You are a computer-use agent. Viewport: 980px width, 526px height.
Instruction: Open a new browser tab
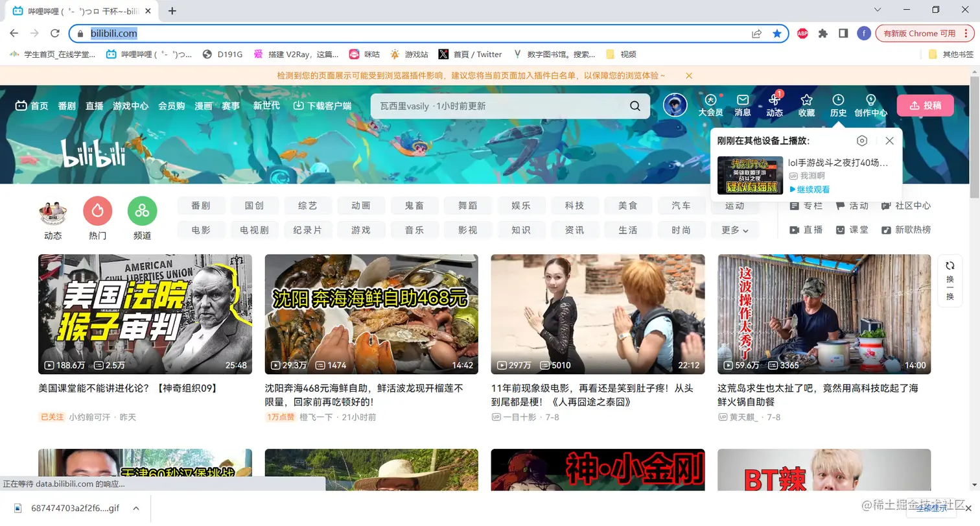(x=172, y=11)
